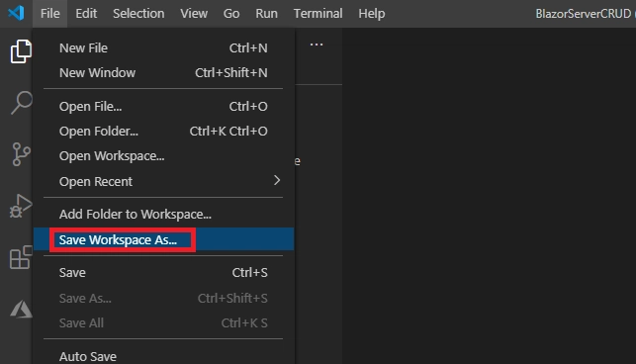Open the Edit menu

(x=86, y=14)
